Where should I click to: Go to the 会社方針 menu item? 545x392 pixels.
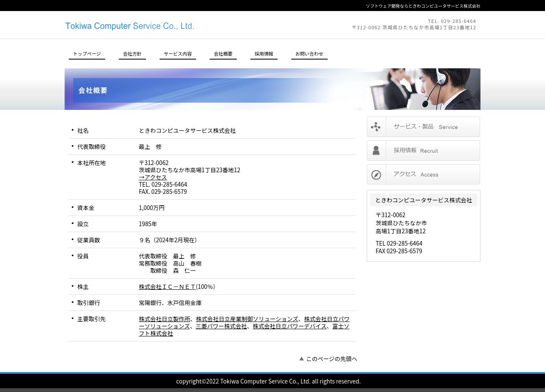pos(132,54)
